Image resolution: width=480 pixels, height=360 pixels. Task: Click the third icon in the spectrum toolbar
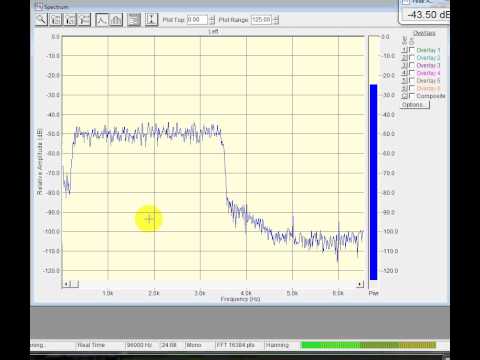70,20
